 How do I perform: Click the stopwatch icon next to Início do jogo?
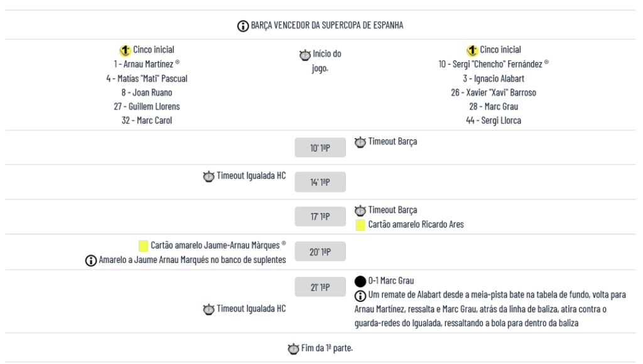305,55
